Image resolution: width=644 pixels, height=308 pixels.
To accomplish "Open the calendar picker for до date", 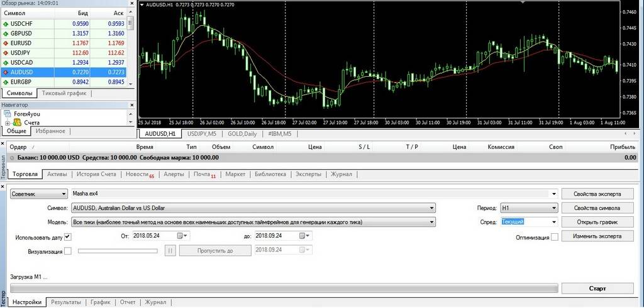I will pyautogui.click(x=303, y=236).
